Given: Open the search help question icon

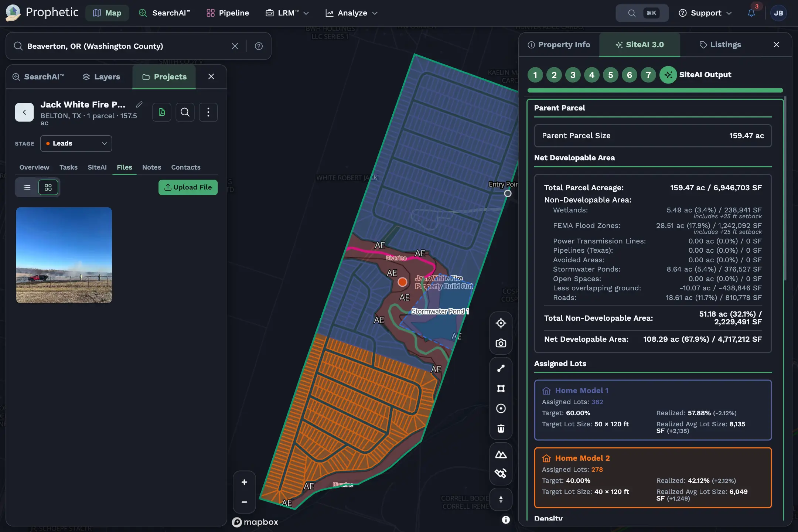Looking at the screenshot, I should point(259,46).
